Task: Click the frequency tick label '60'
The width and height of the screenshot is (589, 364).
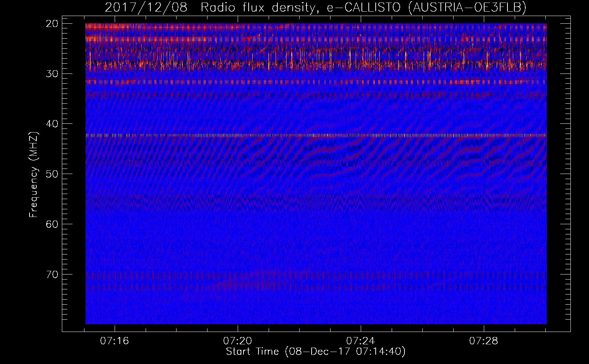Action: [x=52, y=224]
